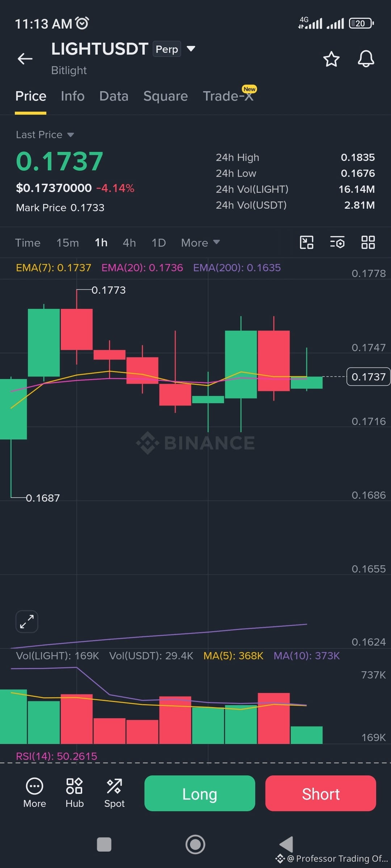Open the chart layout grid icon
This screenshot has height=868, width=391.
pos(368,242)
